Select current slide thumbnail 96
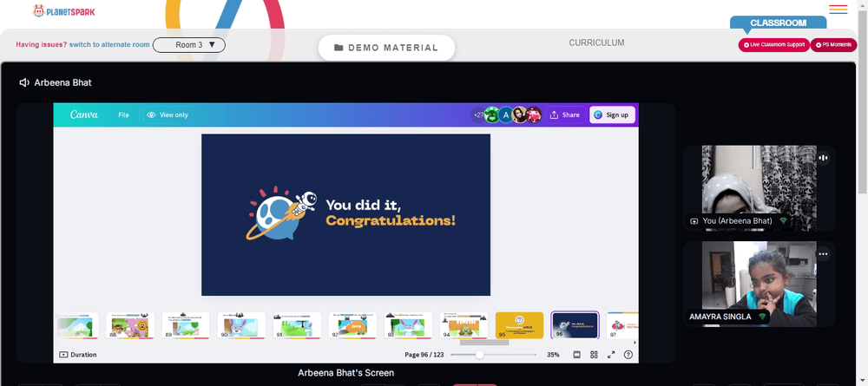Image resolution: width=868 pixels, height=386 pixels. click(x=575, y=325)
